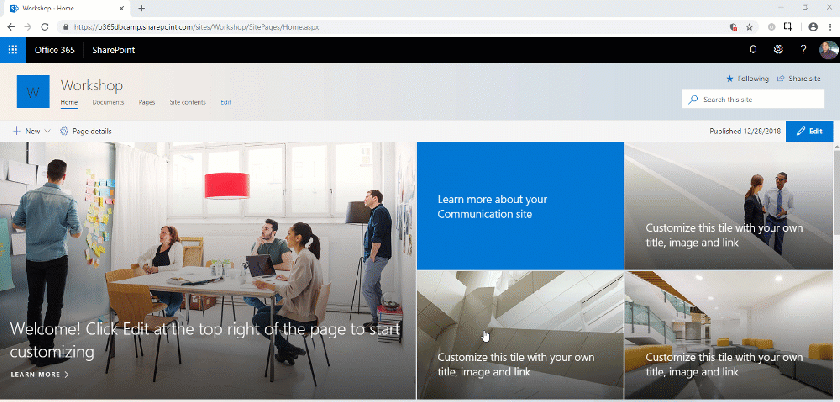Toggle Following for this site
This screenshot has height=402, width=840.
coord(747,78)
